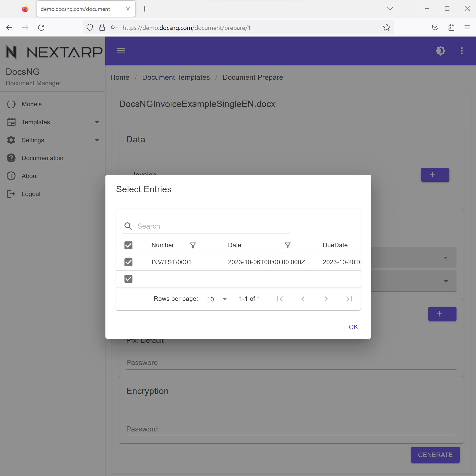Open the three-dot more options menu
Viewport: 476px width, 476px height.
(x=462, y=51)
